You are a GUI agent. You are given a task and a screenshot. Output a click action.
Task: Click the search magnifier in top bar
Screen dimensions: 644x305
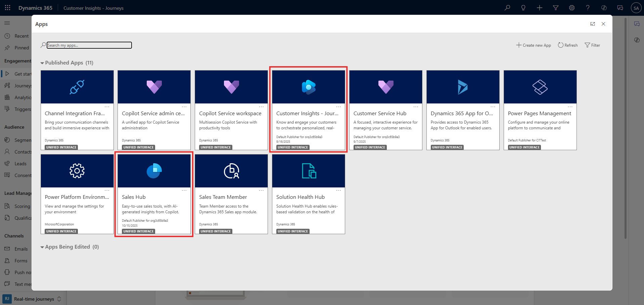pos(507,8)
